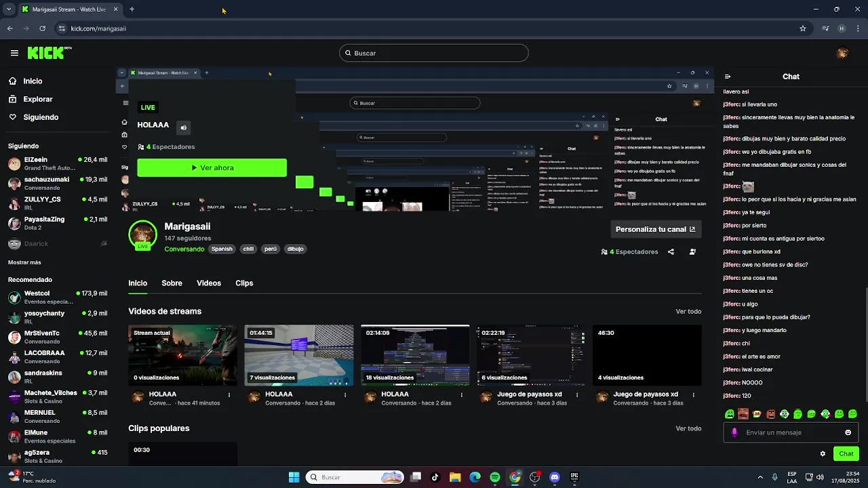The image size is (868, 488).
Task: Open MrStivenTc recommended channel
Action: [x=58, y=337]
